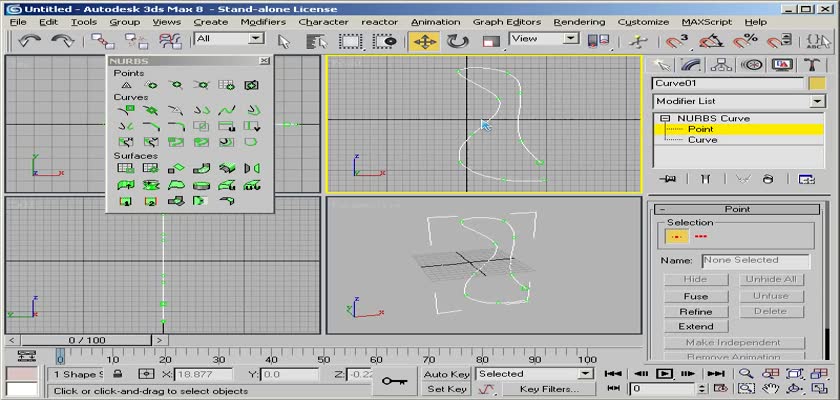
Task: Open the Select by Name dialog
Action: (x=317, y=41)
